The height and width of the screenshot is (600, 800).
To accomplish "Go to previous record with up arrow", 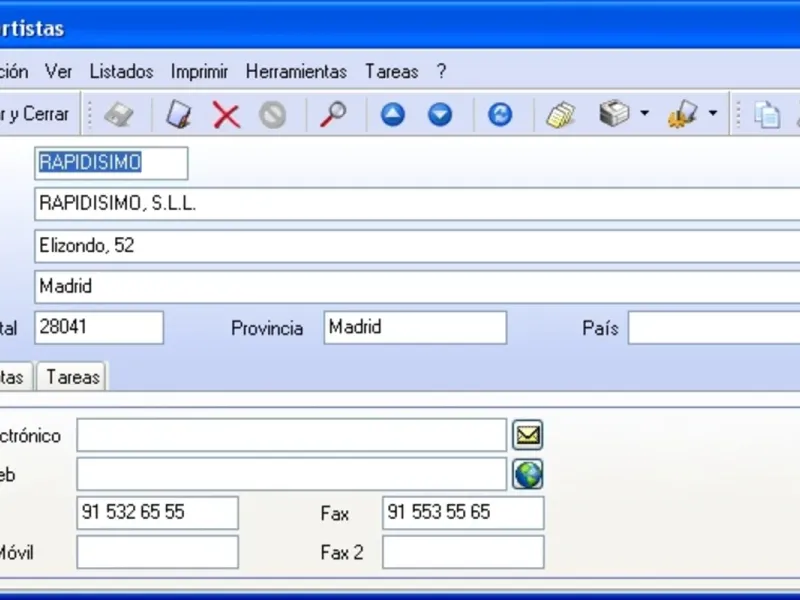I will 393,115.
